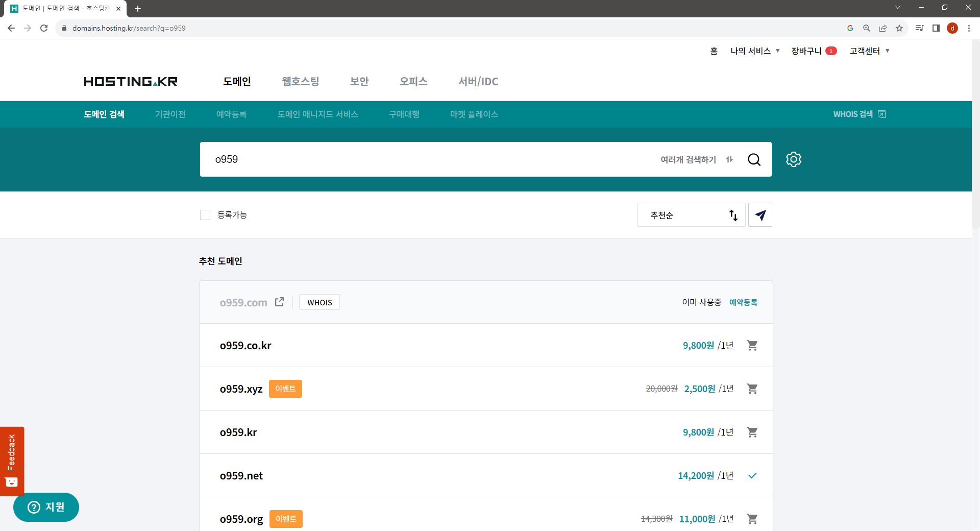Image resolution: width=980 pixels, height=531 pixels.
Task: Click the 지원 support button
Action: pyautogui.click(x=46, y=507)
